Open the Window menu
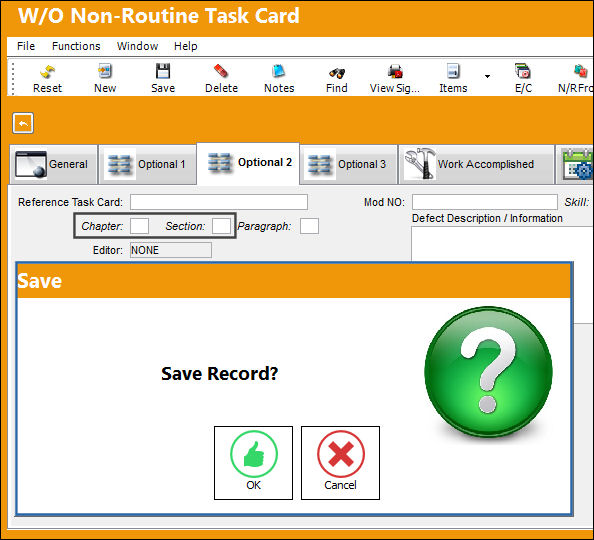 138,46
